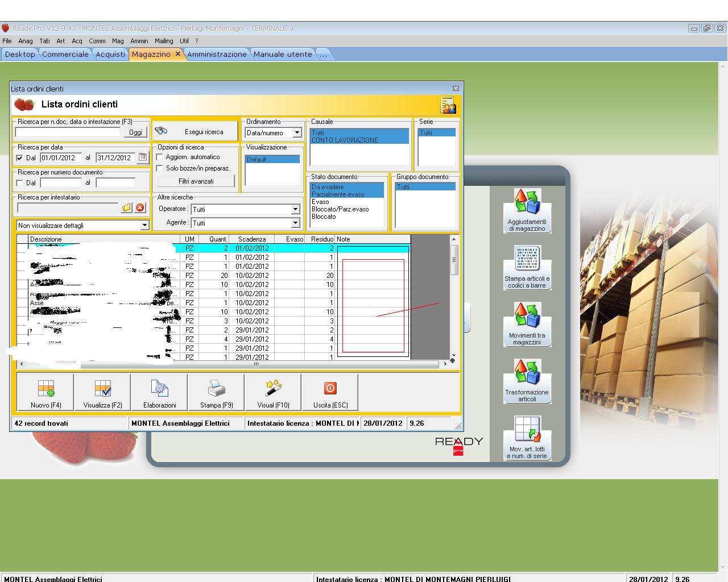Open the Operatore dropdown

(x=295, y=209)
